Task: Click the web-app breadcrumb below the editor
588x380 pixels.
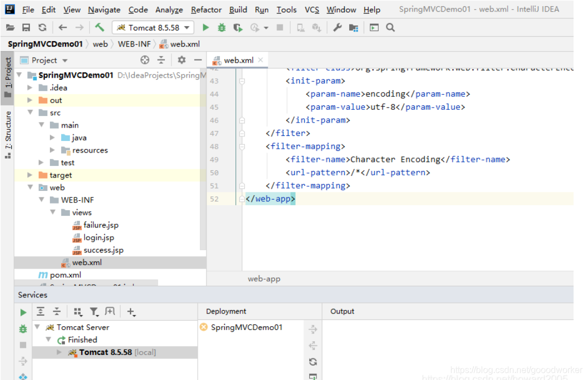Action: coord(264,278)
